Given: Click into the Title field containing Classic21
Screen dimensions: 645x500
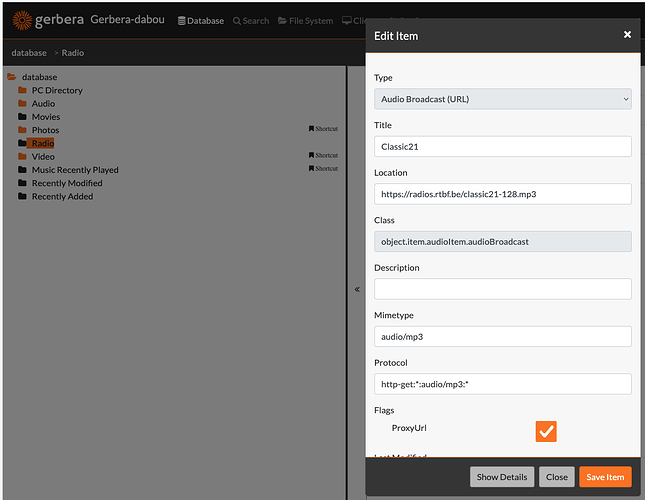Looking at the screenshot, I should [502, 146].
